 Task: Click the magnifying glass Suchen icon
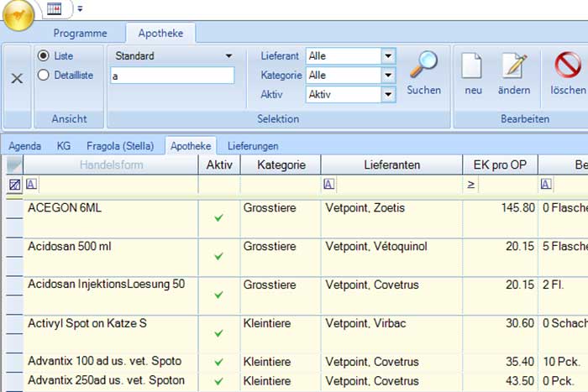point(423,67)
